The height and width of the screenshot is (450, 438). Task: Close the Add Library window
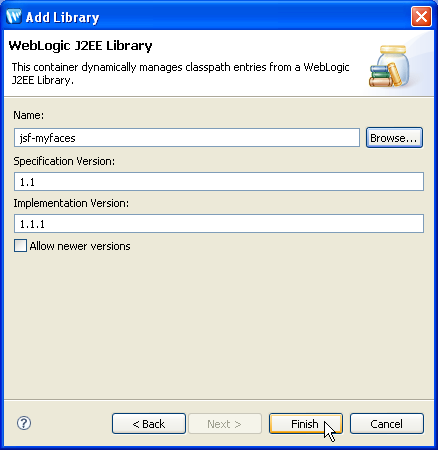click(421, 16)
